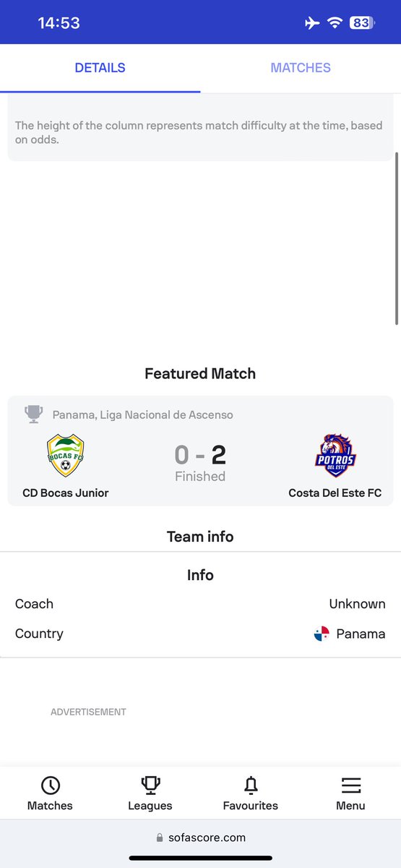Open the hamburger Menu icon
This screenshot has width=401, height=868.
tap(350, 786)
